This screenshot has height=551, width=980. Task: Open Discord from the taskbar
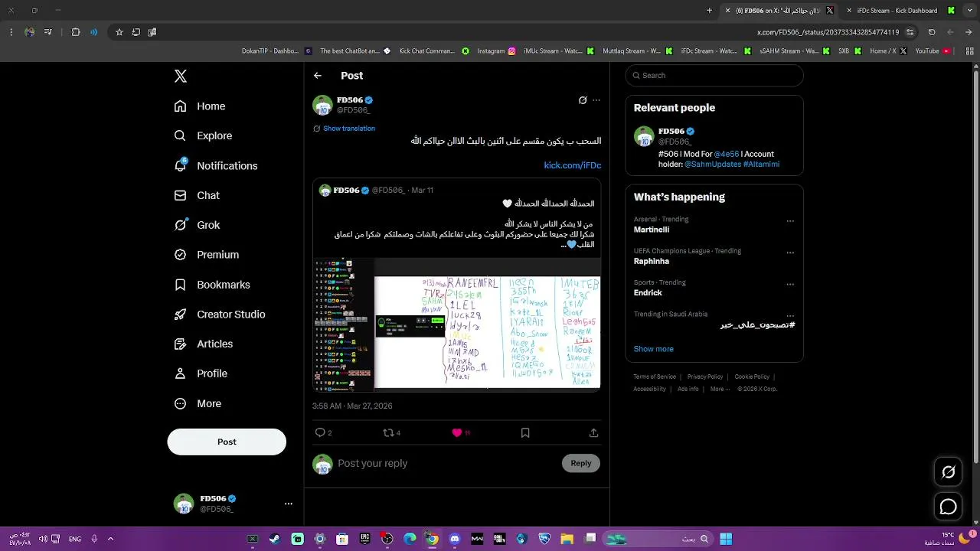(x=455, y=539)
